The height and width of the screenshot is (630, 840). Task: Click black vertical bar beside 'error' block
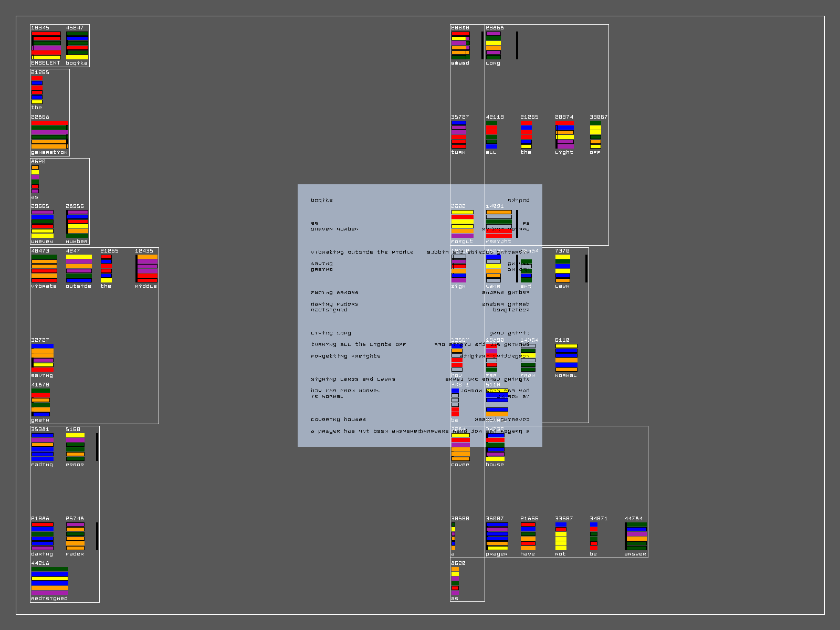(97, 447)
